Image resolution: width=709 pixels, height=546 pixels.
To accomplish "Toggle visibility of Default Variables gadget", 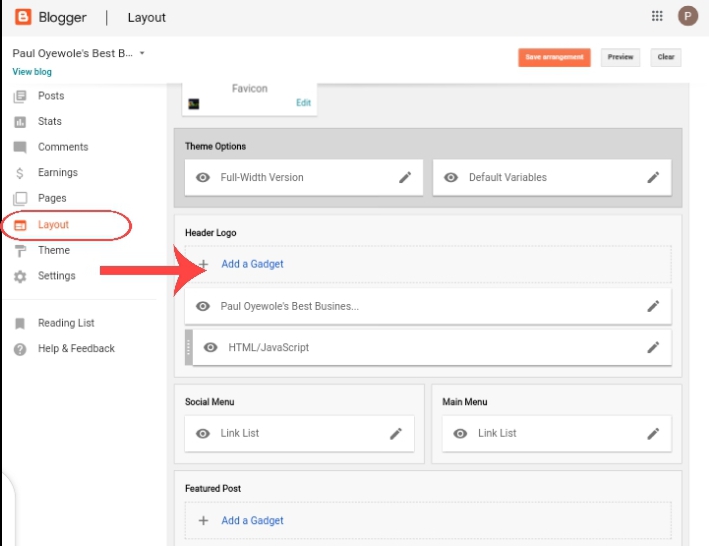I will click(x=451, y=177).
